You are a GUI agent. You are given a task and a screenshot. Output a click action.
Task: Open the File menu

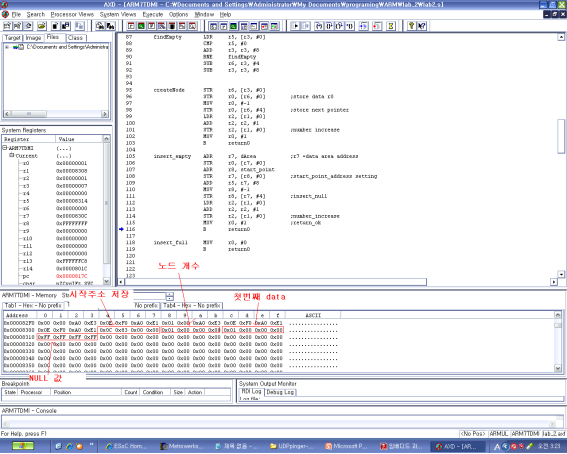coord(16,14)
